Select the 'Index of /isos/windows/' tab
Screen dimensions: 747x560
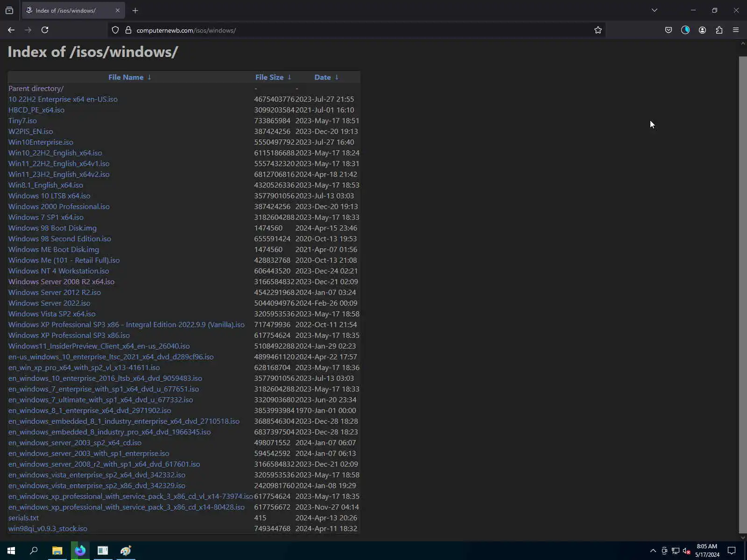point(73,10)
